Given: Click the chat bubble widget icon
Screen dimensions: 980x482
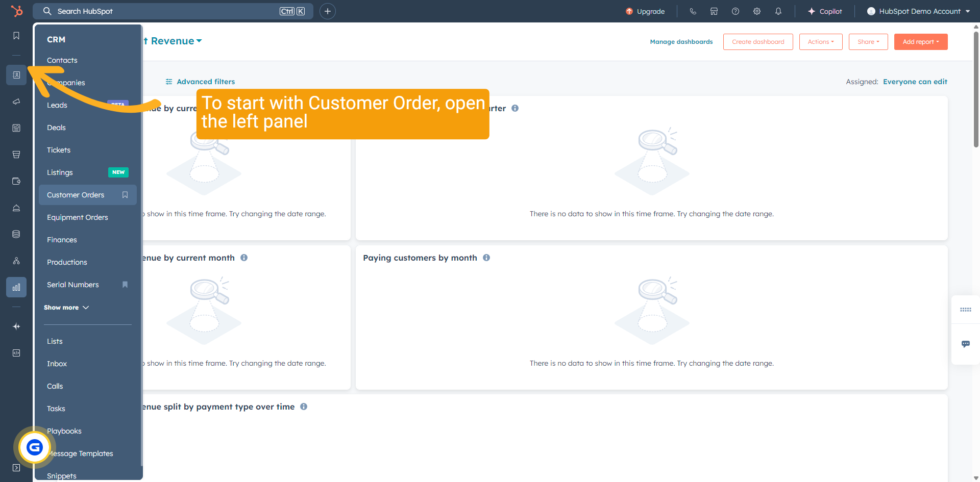Looking at the screenshot, I should pyautogui.click(x=966, y=344).
